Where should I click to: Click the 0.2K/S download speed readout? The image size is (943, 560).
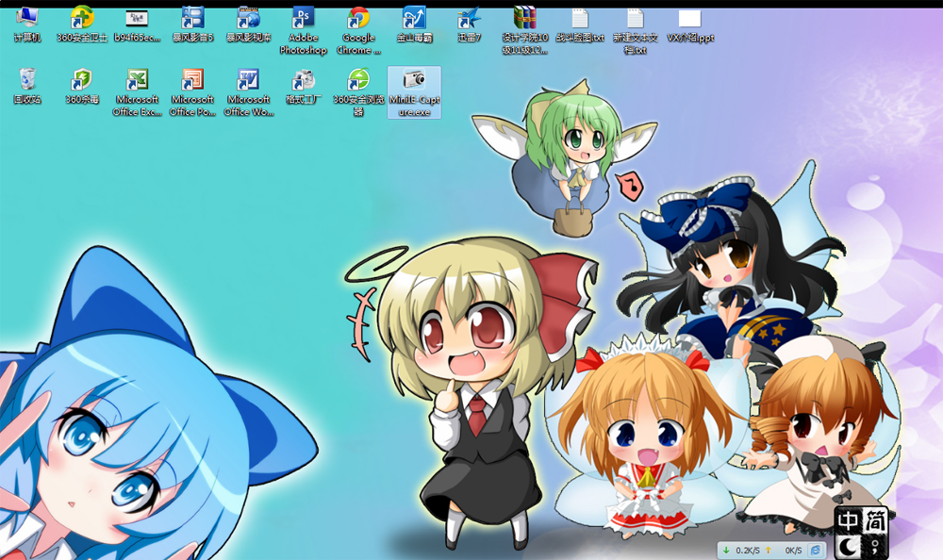pyautogui.click(x=748, y=551)
